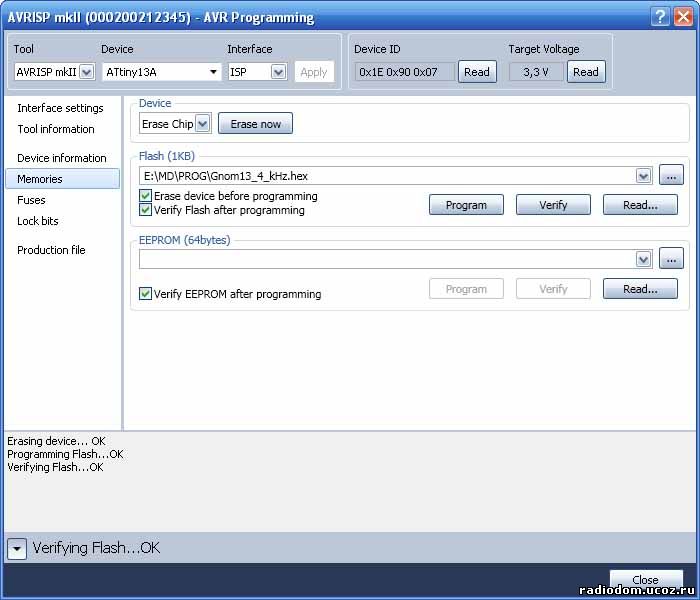This screenshot has width=700, height=600.
Task: Close window with the title bar X
Action: 683,17
